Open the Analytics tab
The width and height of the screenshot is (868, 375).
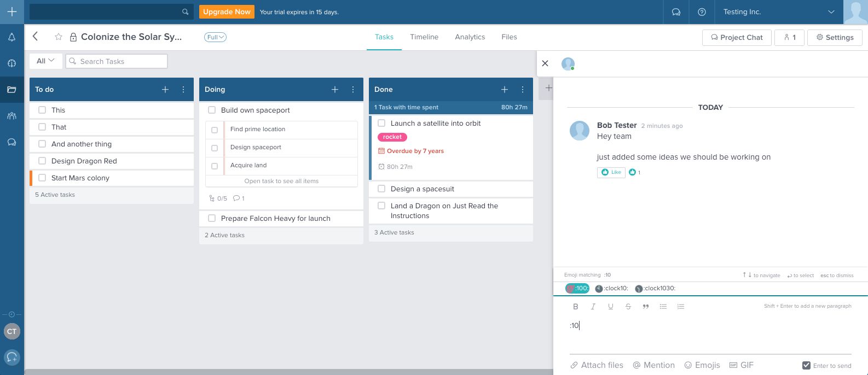coord(470,37)
